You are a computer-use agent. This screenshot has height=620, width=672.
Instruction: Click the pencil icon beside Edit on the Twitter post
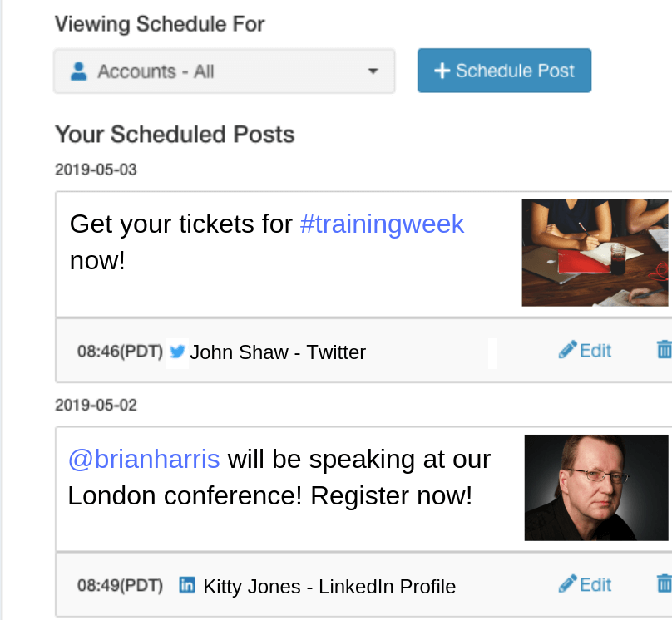click(566, 350)
